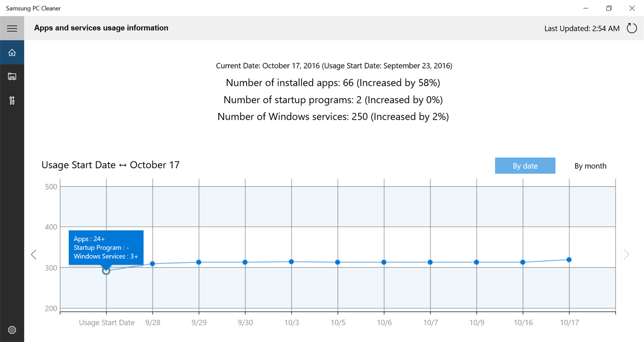Select the Usage Start Date data point
This screenshot has width=644, height=342.
click(106, 270)
